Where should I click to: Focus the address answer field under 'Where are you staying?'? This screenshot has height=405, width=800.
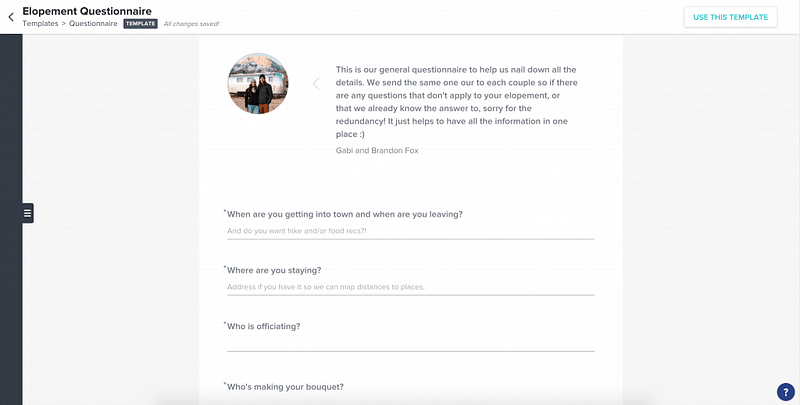coord(410,287)
